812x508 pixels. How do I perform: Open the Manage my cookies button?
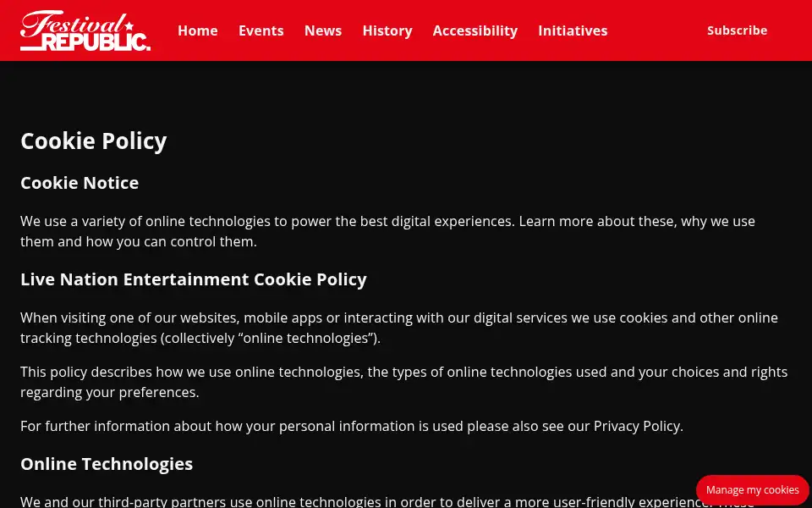coord(752,490)
